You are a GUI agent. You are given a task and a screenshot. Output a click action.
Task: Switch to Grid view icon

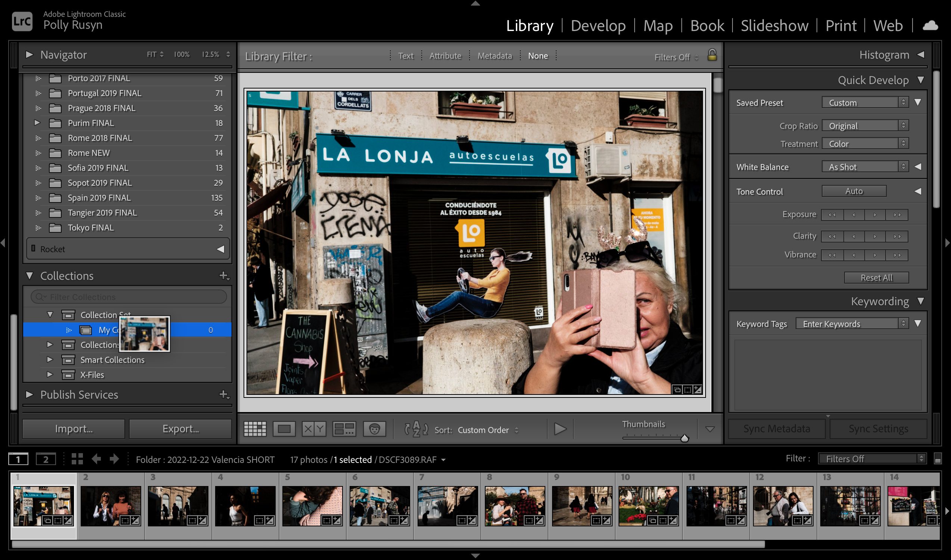[x=255, y=429]
